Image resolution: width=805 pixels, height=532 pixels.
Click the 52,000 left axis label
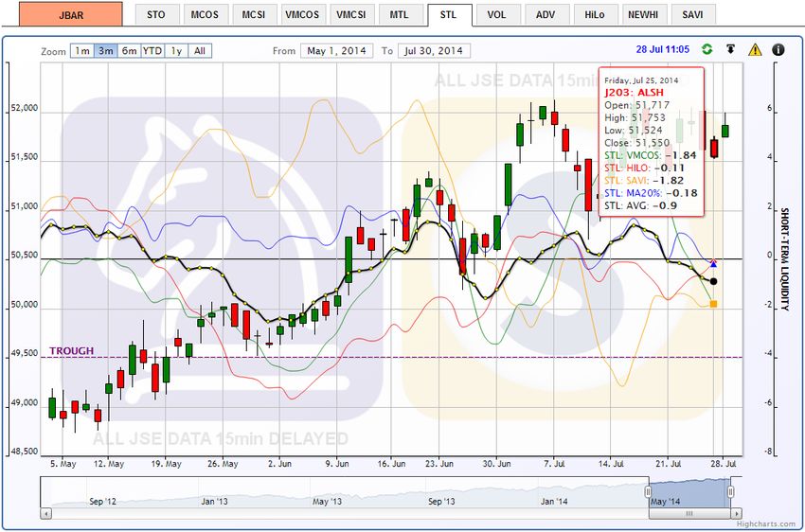24,108
